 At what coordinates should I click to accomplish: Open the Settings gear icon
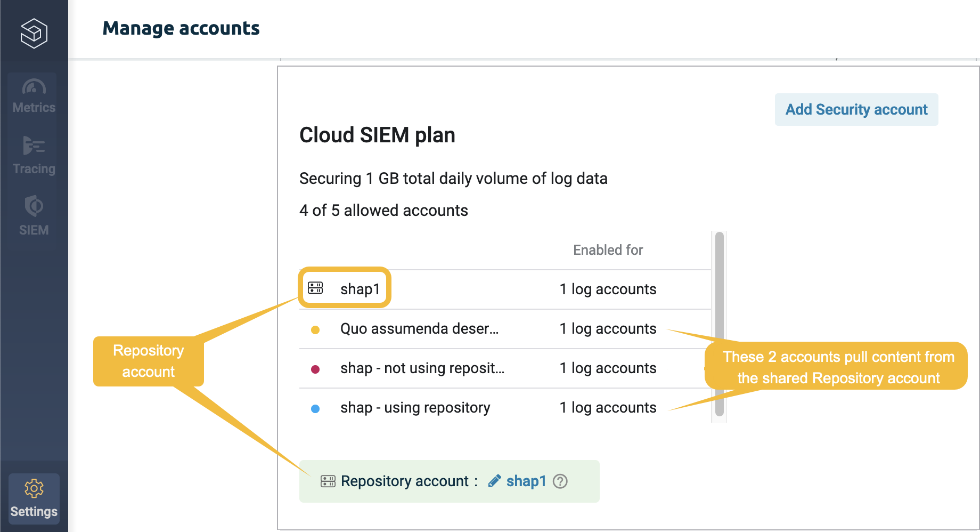pyautogui.click(x=34, y=488)
